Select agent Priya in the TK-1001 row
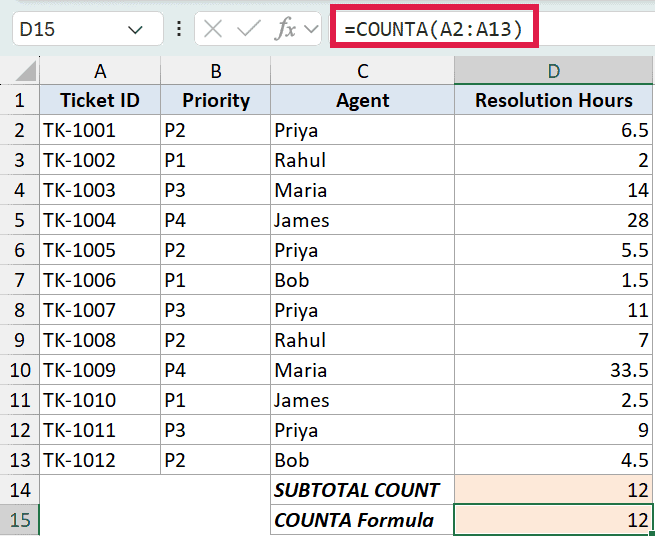 click(363, 130)
